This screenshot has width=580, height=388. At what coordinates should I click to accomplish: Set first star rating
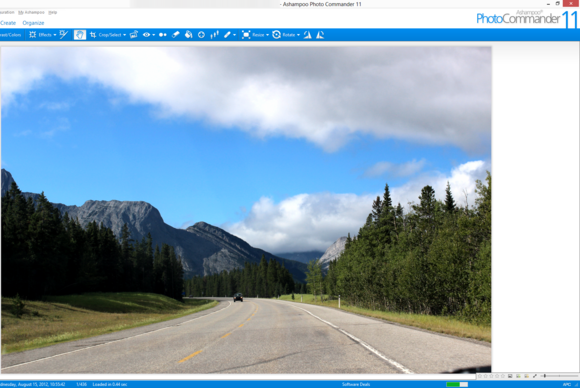(x=480, y=376)
